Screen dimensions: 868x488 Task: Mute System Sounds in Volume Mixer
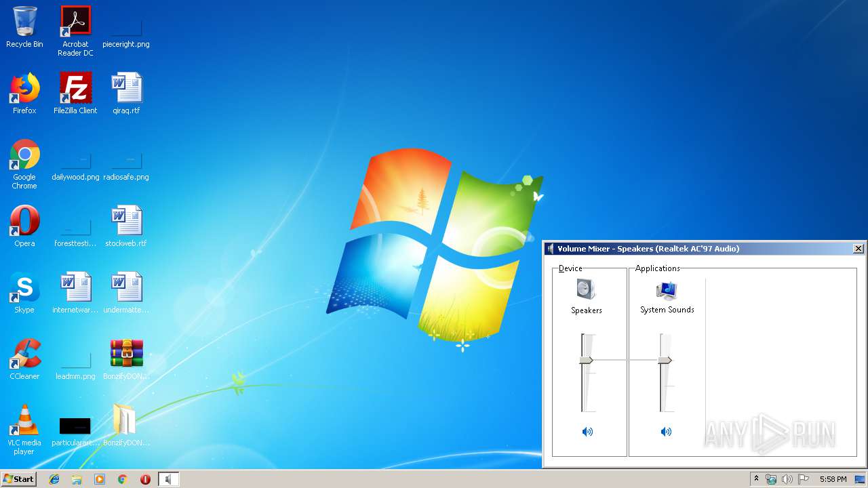point(667,432)
